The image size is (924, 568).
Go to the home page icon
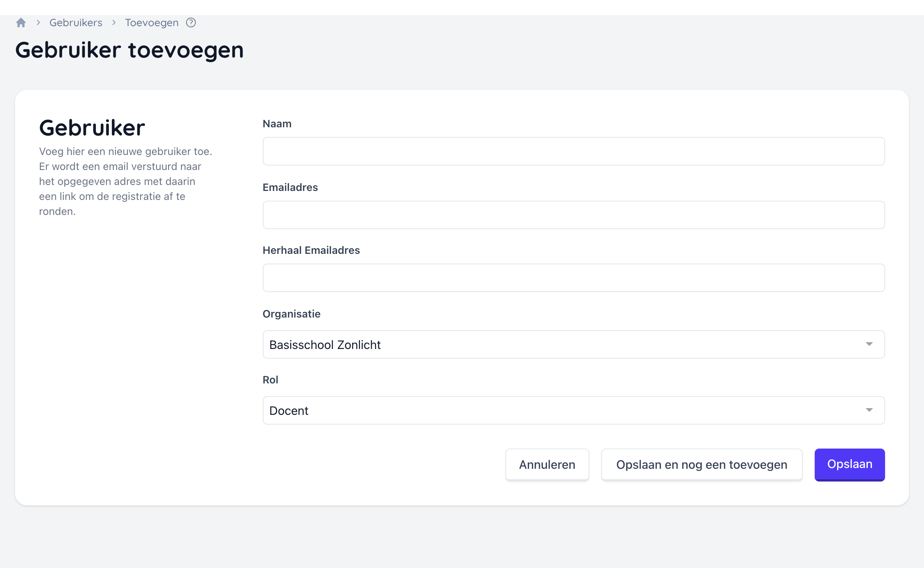(21, 23)
